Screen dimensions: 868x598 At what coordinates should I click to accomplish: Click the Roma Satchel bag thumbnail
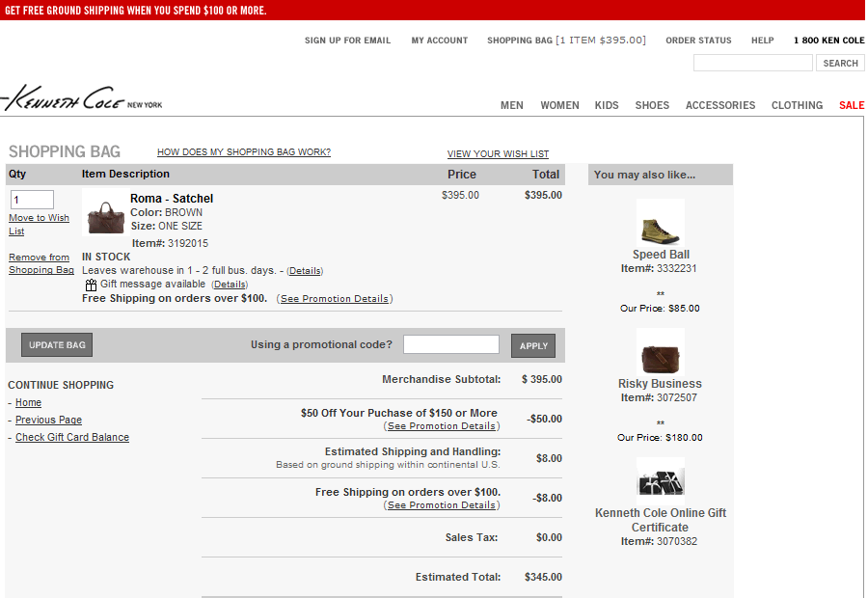105,217
